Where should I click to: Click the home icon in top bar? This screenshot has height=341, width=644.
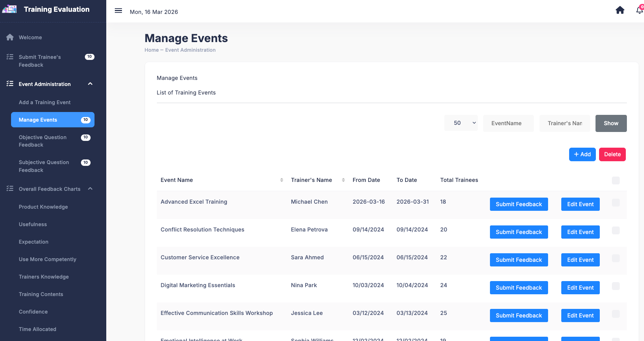[620, 10]
